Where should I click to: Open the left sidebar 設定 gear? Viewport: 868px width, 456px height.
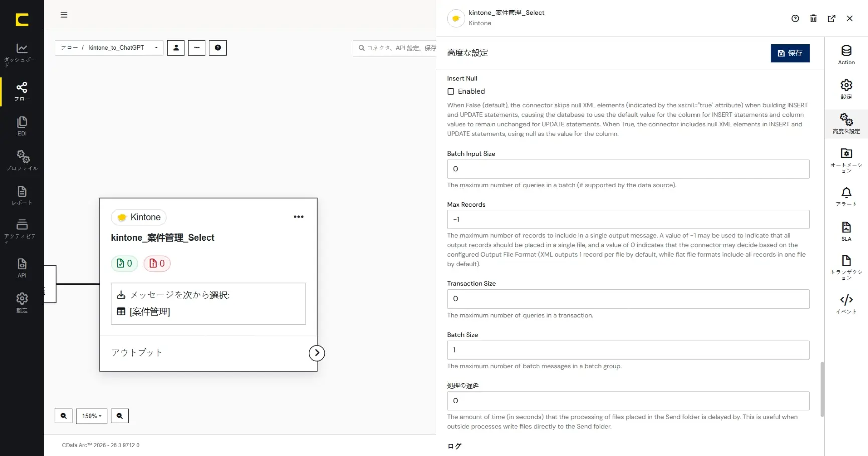pyautogui.click(x=22, y=302)
